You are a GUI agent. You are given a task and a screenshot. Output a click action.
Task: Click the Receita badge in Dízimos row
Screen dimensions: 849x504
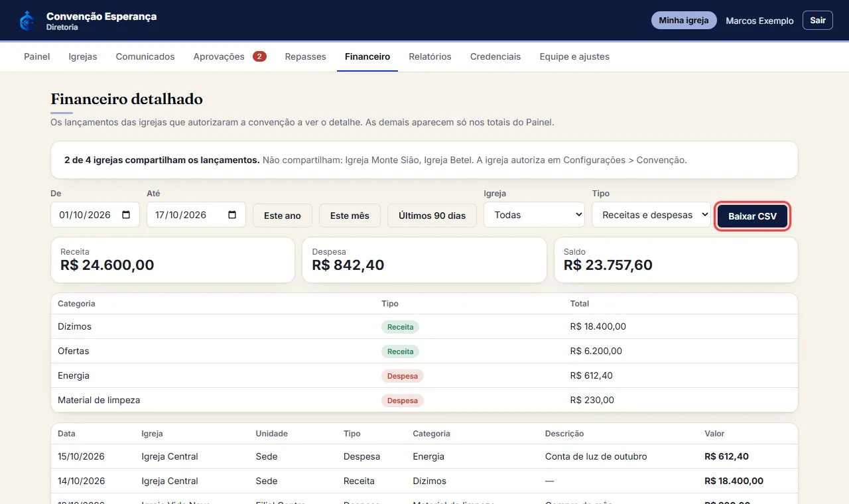(x=400, y=327)
